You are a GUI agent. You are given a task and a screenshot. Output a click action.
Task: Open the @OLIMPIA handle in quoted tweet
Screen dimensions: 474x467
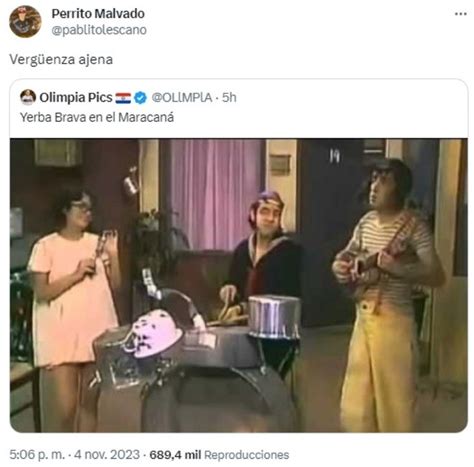pyautogui.click(x=182, y=98)
